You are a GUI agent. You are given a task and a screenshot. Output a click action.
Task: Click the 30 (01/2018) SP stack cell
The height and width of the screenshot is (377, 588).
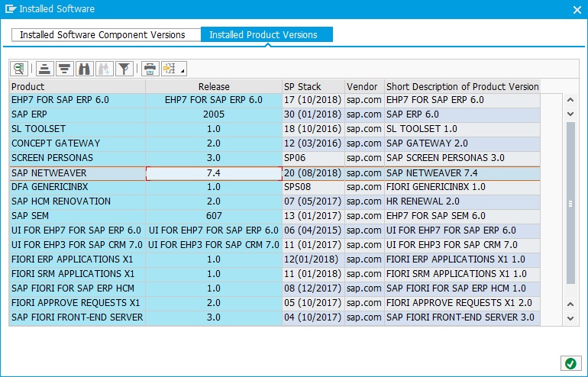coord(313,114)
